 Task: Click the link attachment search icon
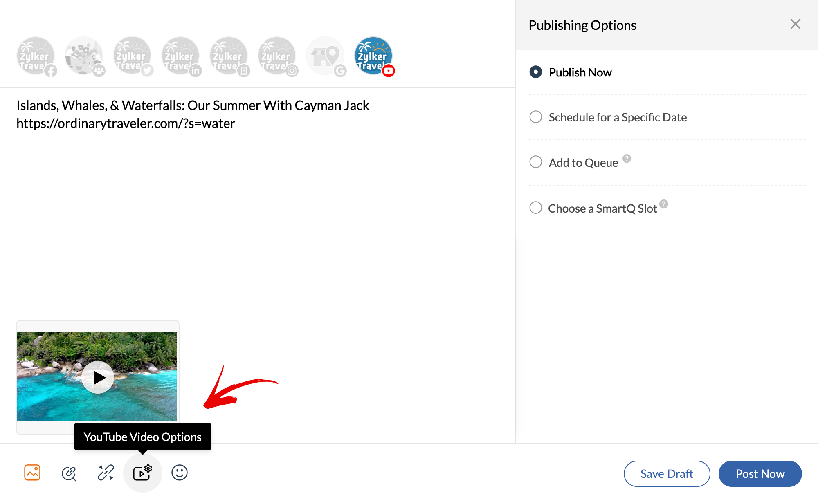click(69, 473)
